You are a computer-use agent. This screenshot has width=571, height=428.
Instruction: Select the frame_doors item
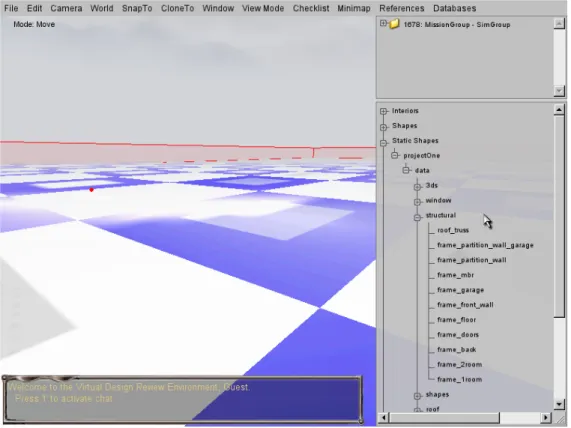coord(458,335)
